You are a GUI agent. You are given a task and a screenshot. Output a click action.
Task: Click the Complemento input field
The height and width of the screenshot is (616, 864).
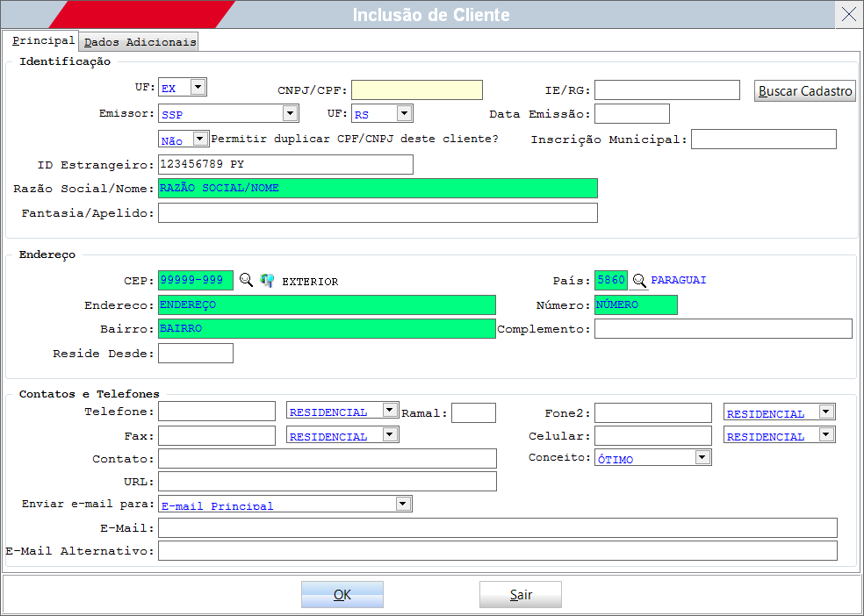point(723,329)
